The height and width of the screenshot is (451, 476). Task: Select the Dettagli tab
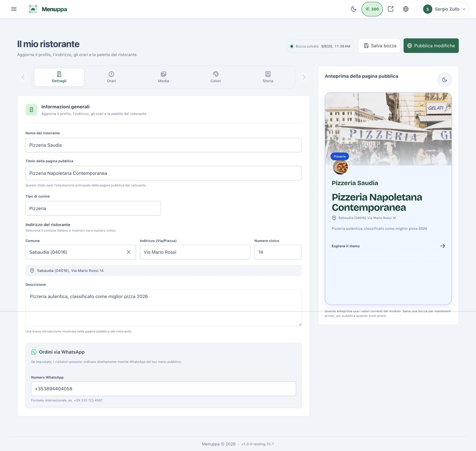pyautogui.click(x=59, y=77)
